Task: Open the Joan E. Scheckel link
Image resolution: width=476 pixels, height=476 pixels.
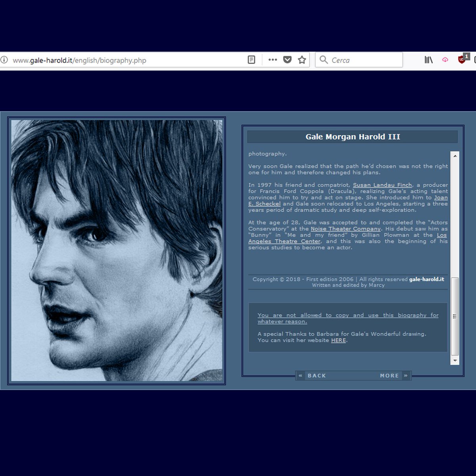Action: coord(264,204)
